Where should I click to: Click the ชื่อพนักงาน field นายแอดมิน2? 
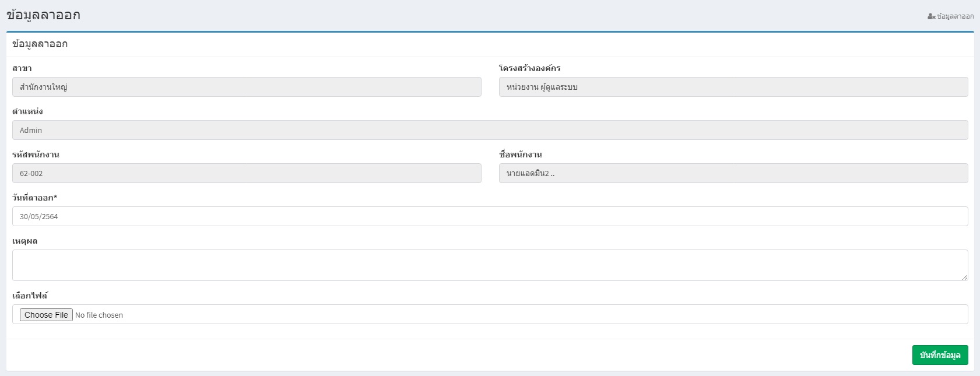pyautogui.click(x=733, y=173)
